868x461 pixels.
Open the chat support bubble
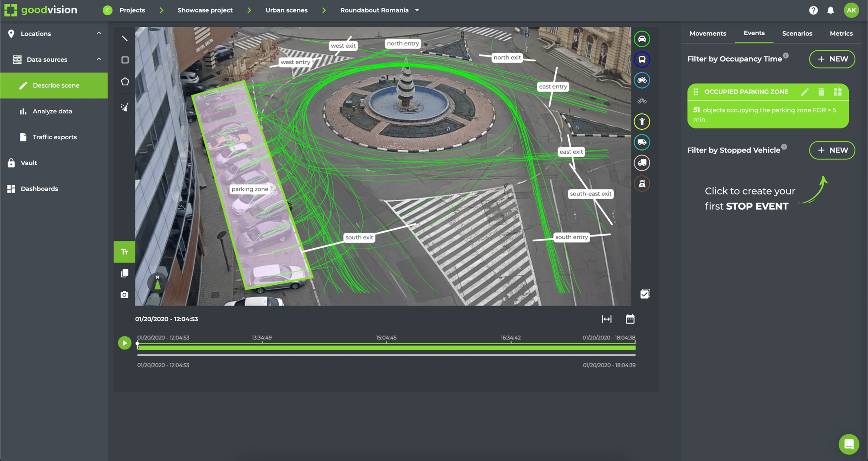pos(849,444)
